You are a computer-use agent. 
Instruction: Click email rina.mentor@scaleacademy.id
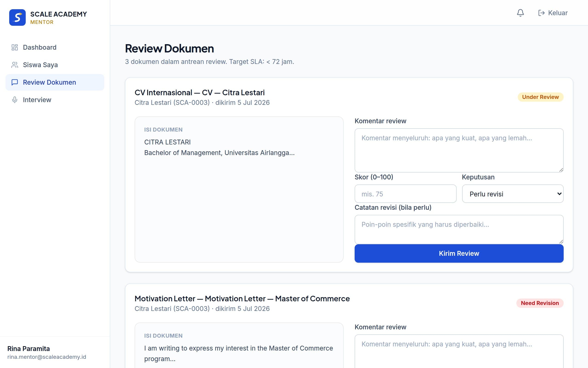coord(47,357)
